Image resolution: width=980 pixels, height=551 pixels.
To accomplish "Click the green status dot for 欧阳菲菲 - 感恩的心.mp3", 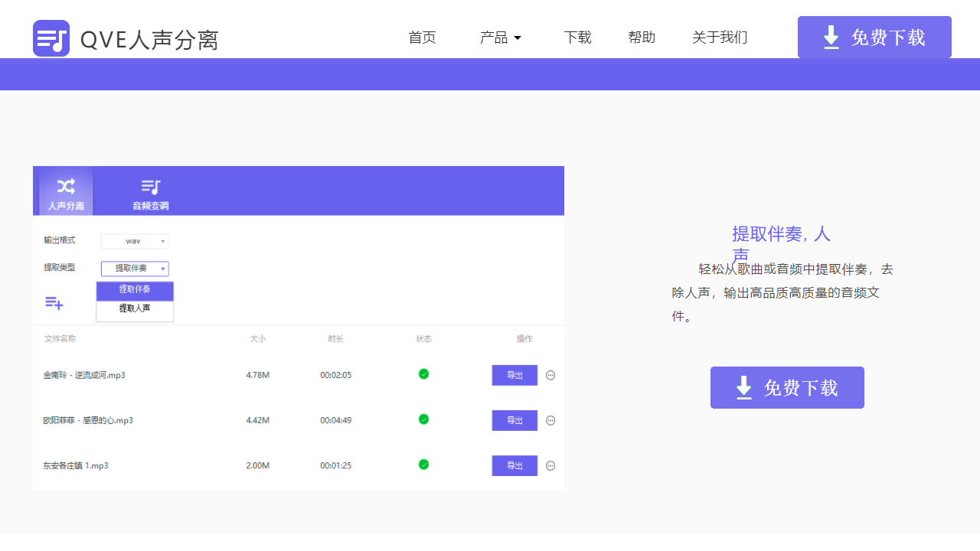I will [423, 419].
